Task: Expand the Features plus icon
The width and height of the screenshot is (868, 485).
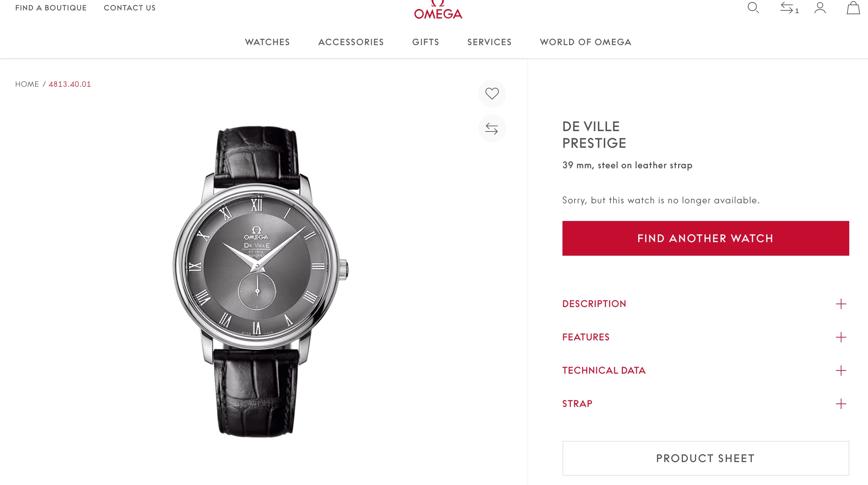Action: tap(841, 337)
